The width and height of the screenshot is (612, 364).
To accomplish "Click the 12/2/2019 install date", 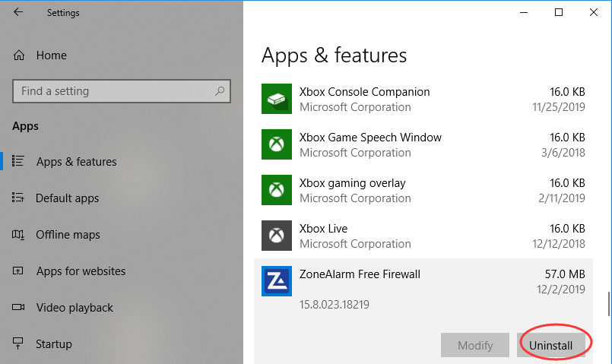I will [561, 290].
